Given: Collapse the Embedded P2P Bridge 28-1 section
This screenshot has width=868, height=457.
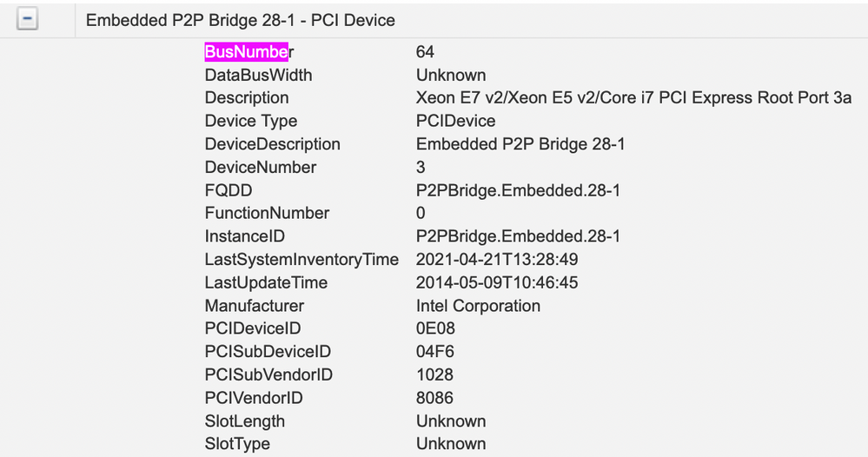Looking at the screenshot, I should (x=27, y=19).
